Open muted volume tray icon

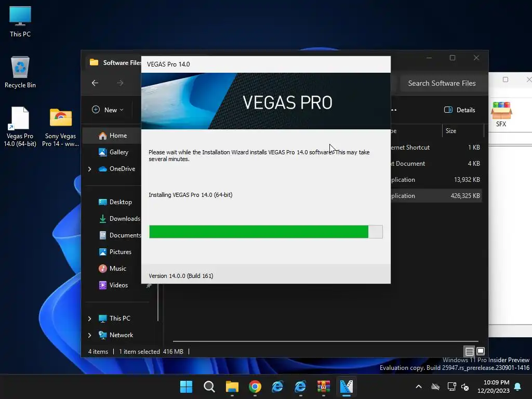click(x=465, y=387)
